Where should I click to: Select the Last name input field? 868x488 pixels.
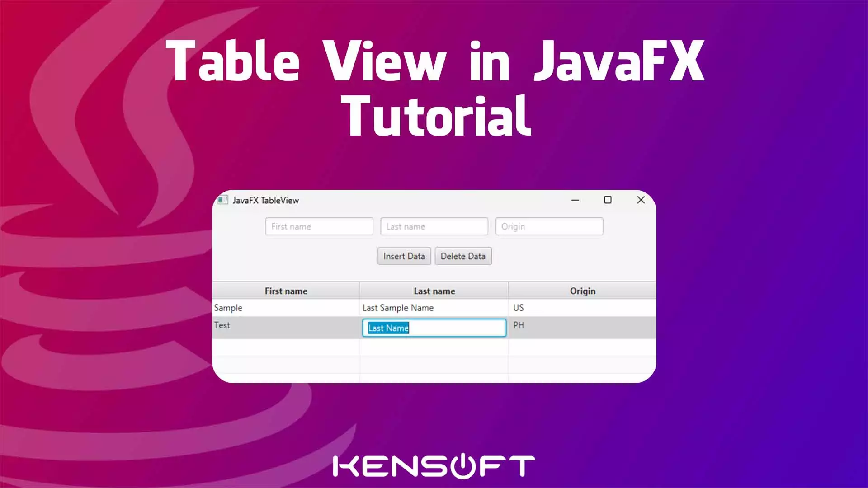[434, 226]
